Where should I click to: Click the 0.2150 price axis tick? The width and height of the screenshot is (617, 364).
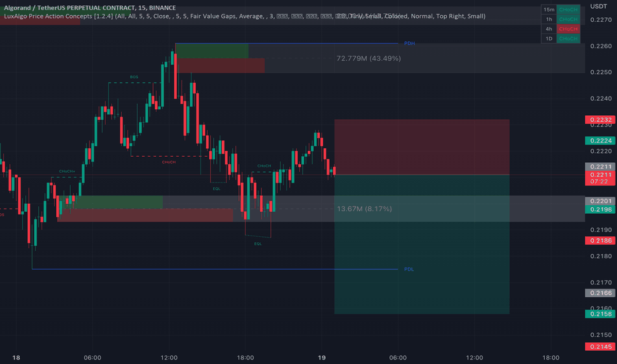[x=601, y=335]
